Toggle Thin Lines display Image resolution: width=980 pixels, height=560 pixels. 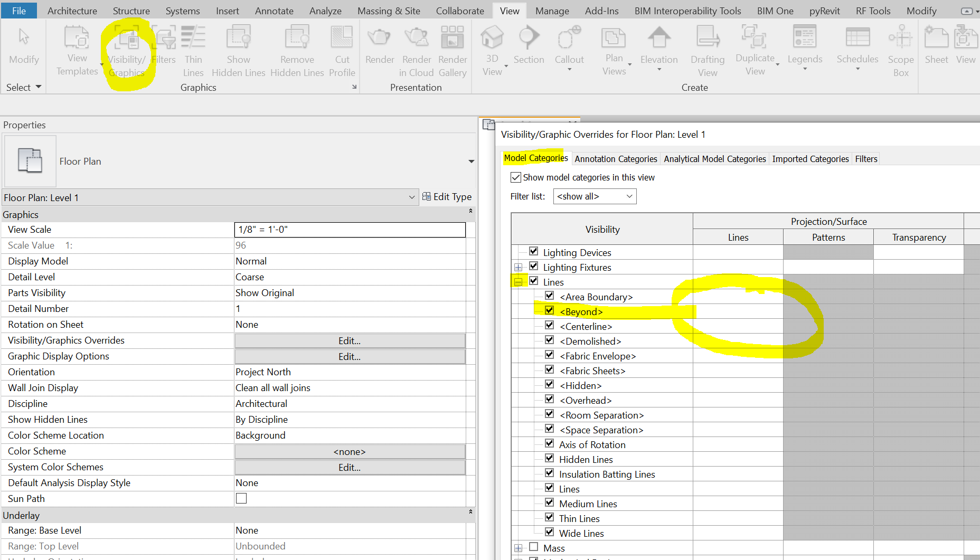(x=193, y=50)
